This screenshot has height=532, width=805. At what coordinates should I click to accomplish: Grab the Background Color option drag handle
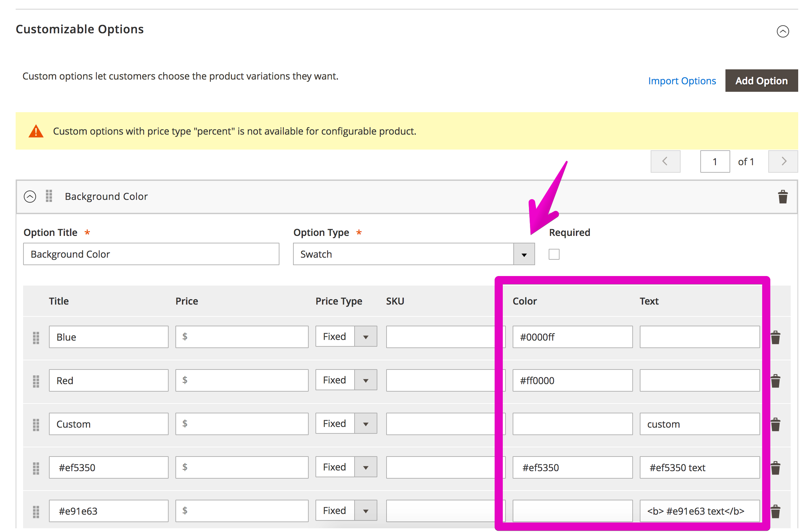pyautogui.click(x=49, y=196)
